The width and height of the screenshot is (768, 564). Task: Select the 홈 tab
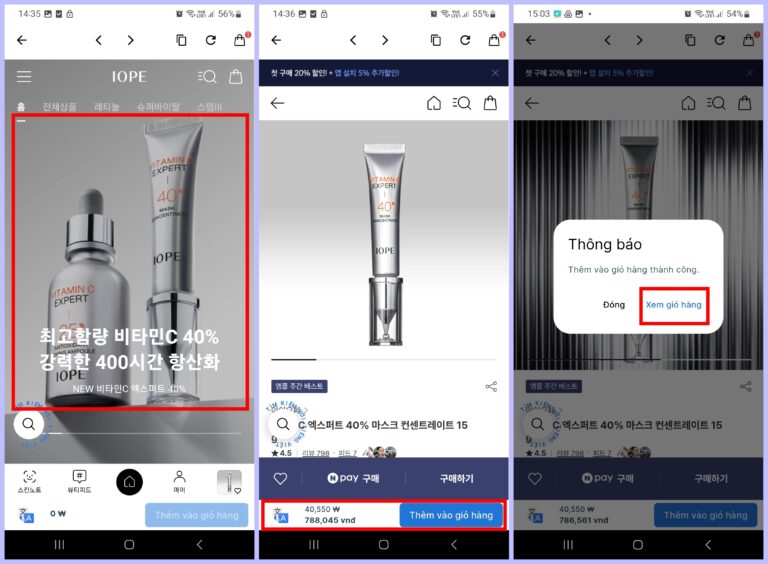click(x=21, y=107)
